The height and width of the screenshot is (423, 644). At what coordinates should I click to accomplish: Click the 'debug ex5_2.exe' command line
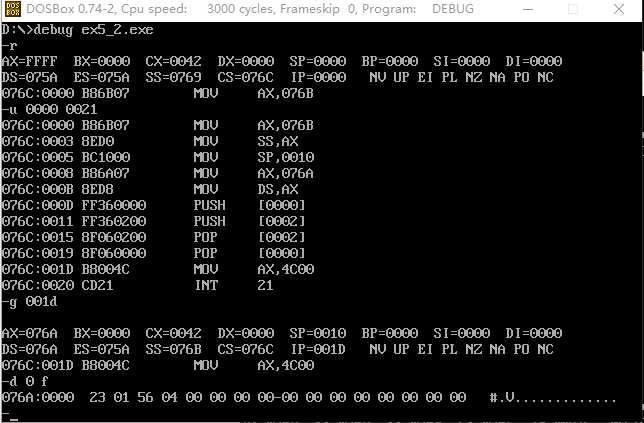[77, 30]
